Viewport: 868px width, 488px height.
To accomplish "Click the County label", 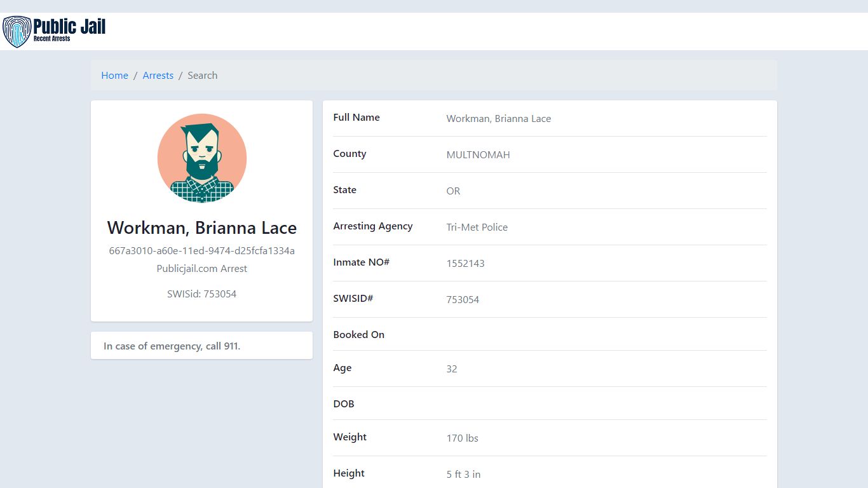I will point(349,154).
